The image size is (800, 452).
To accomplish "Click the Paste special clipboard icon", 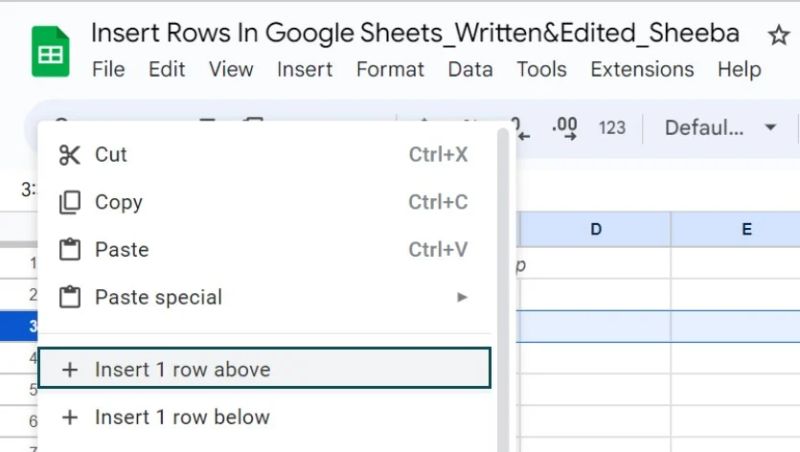I will point(69,297).
